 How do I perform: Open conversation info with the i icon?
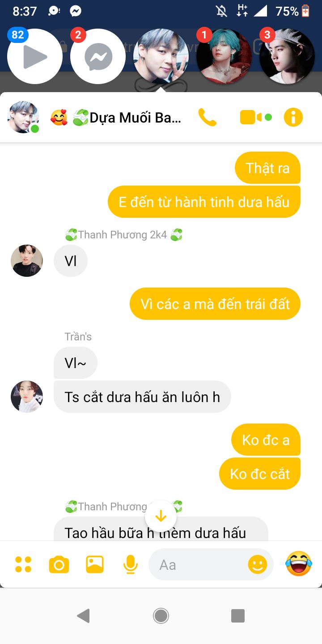(x=293, y=118)
